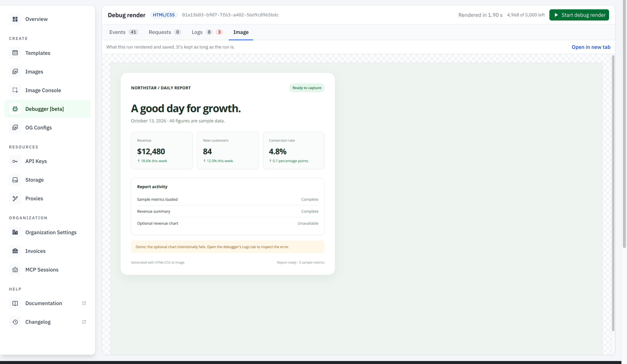Open the OG Configs icon

tap(15, 128)
